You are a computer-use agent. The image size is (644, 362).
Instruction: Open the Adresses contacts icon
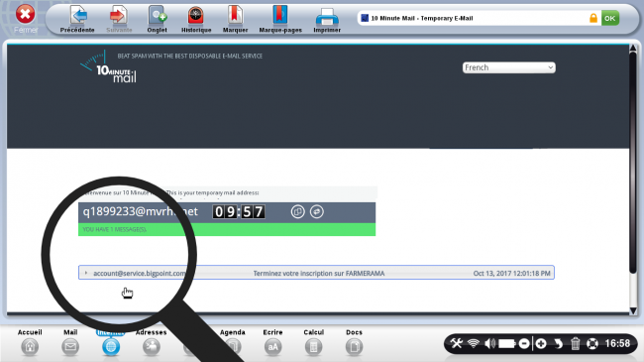pyautogui.click(x=152, y=347)
